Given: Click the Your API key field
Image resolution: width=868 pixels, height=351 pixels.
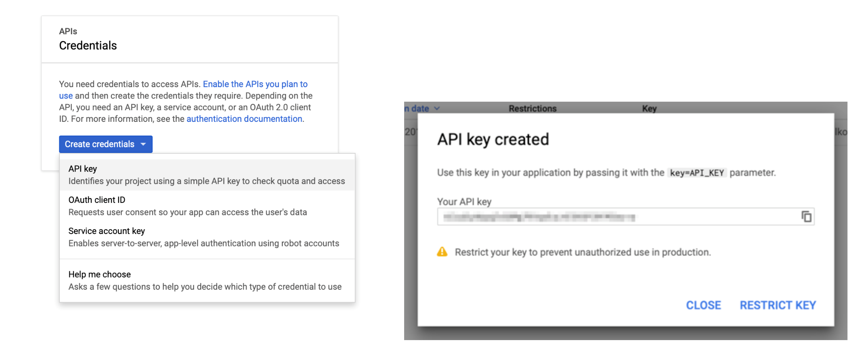Looking at the screenshot, I should pos(618,217).
